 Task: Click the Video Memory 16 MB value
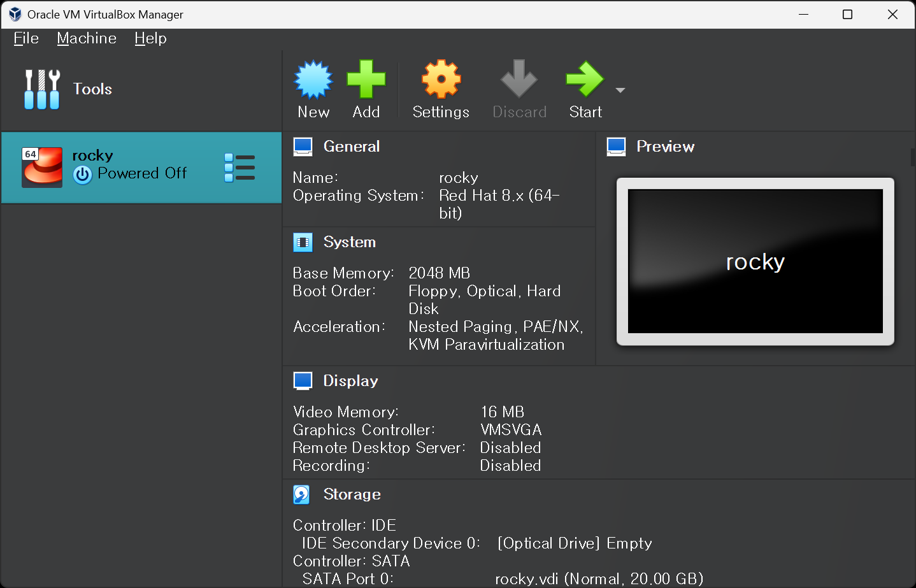pyautogui.click(x=503, y=412)
